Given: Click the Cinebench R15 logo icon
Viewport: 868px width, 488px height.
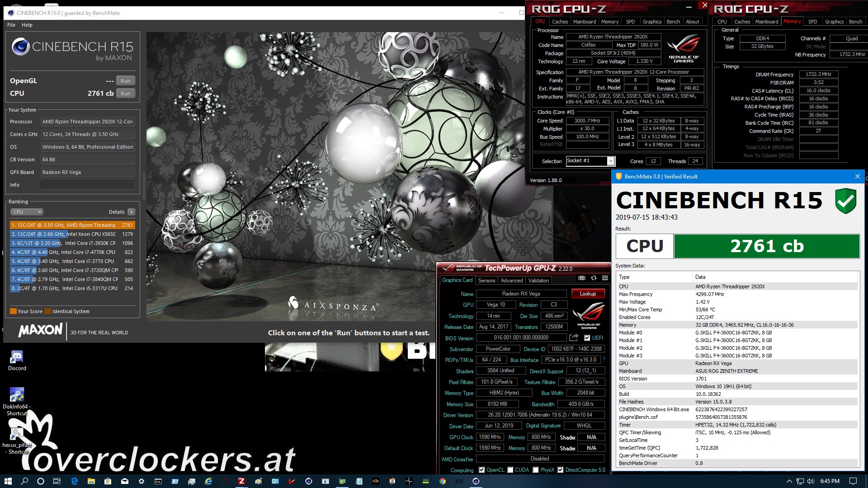Looking at the screenshot, I should tap(20, 47).
